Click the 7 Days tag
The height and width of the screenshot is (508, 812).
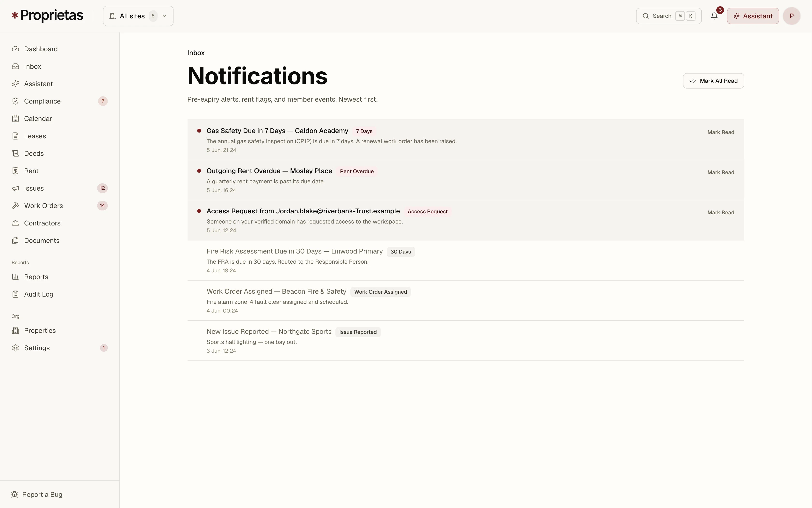point(364,131)
